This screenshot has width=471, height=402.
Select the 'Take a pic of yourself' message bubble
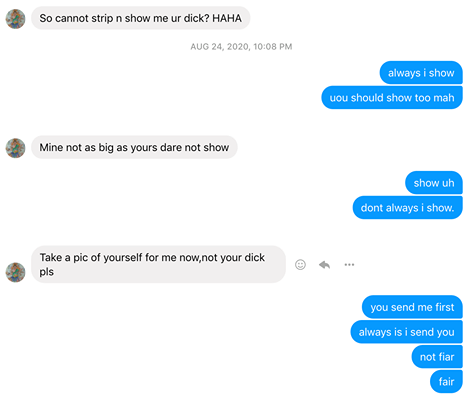[158, 265]
